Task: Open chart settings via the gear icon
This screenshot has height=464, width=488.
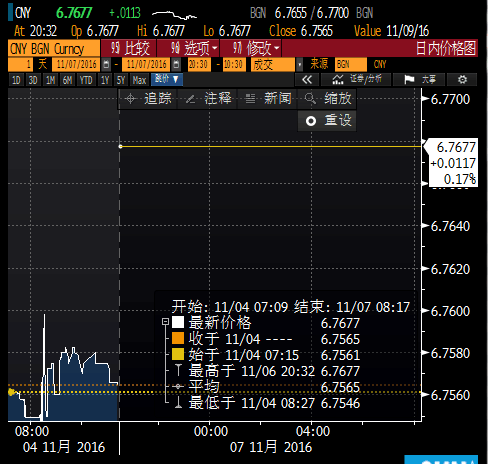Action: click(462, 80)
